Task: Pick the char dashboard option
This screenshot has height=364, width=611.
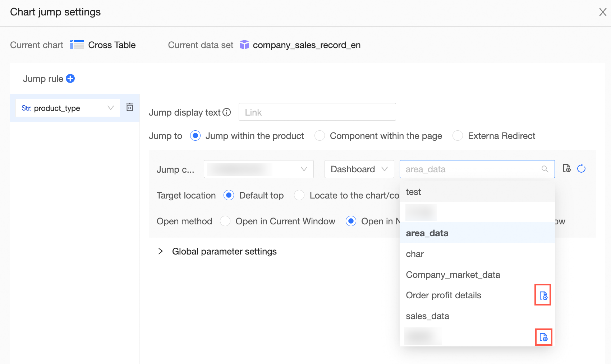Action: [x=415, y=254]
